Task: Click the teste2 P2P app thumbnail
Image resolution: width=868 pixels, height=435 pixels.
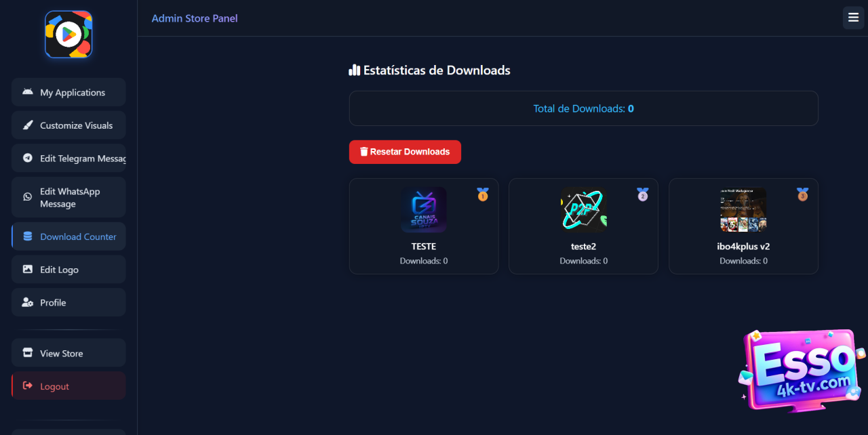Action: (583, 210)
